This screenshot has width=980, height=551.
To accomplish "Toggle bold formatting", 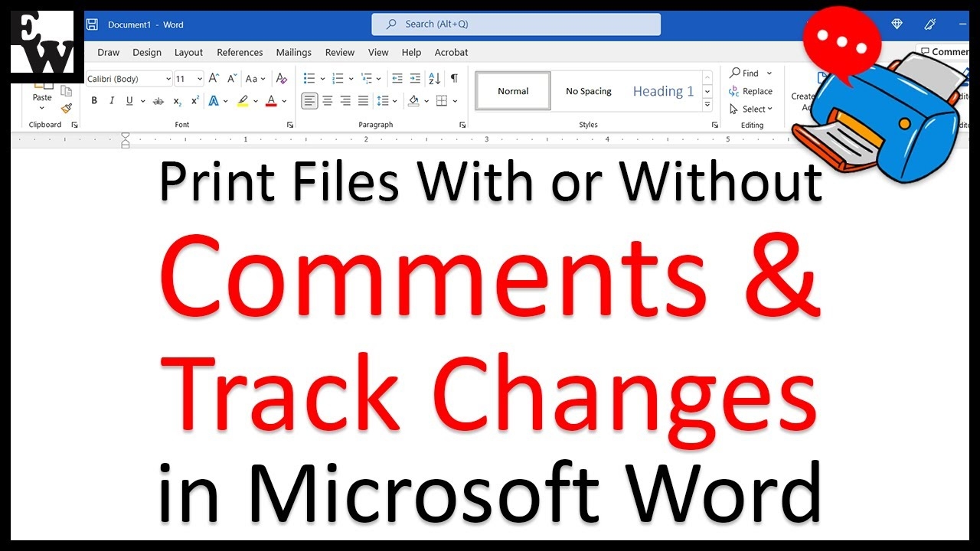I will [x=94, y=101].
